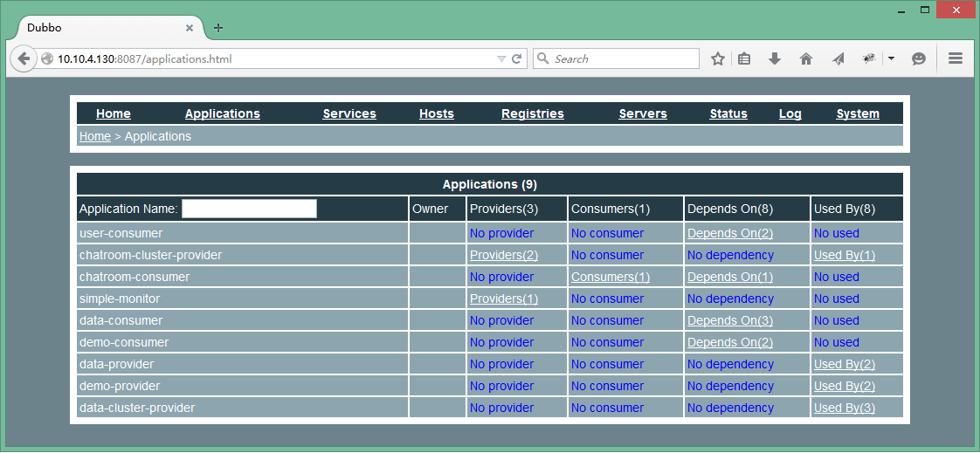Open a new browser tab with plus
Screen dimensions: 980x453
(218, 28)
